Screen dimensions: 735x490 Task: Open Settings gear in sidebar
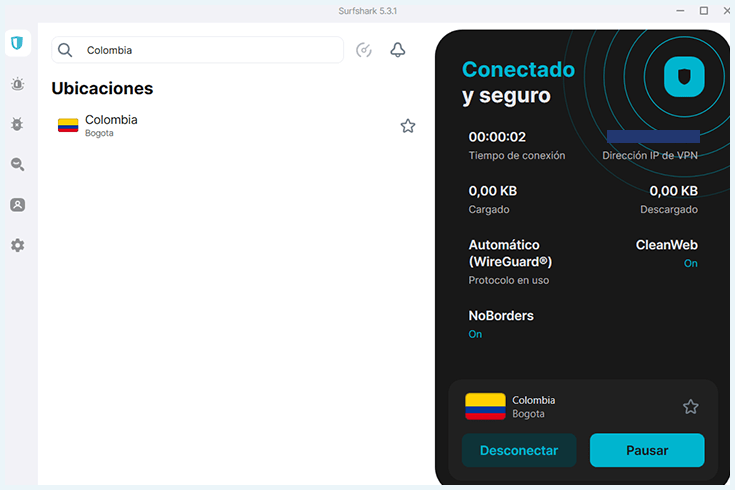coord(17,245)
